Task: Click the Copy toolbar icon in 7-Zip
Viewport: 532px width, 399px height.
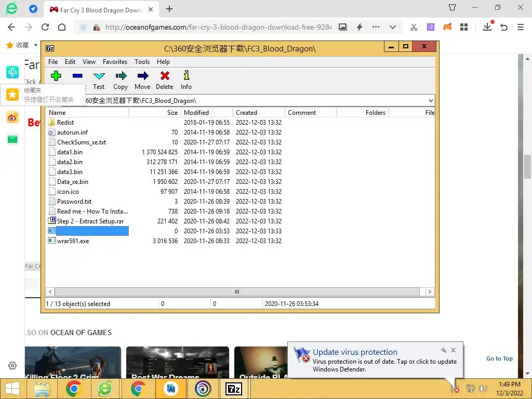Action: 121,80
